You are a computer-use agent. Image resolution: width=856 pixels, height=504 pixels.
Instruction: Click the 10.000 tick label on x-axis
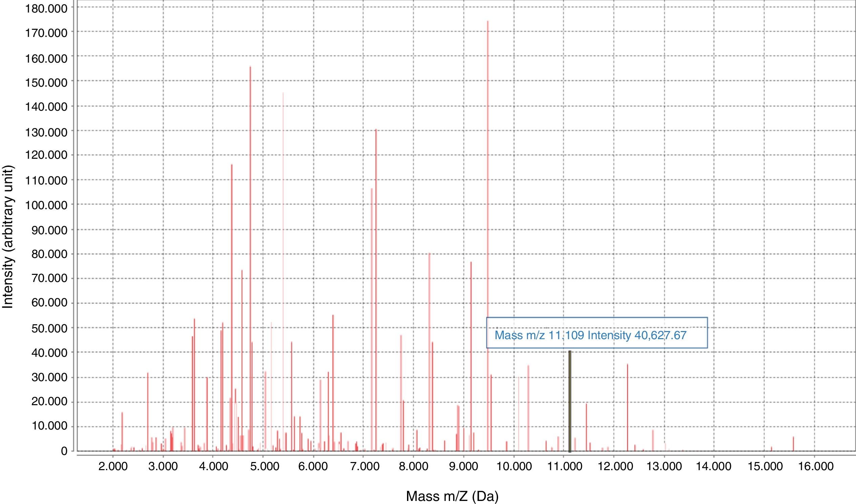coord(514,466)
